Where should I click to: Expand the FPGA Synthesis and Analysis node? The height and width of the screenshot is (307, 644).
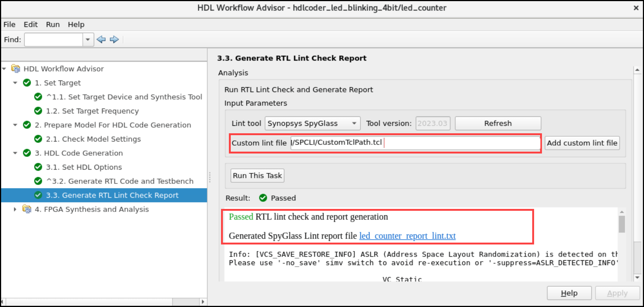tap(15, 209)
